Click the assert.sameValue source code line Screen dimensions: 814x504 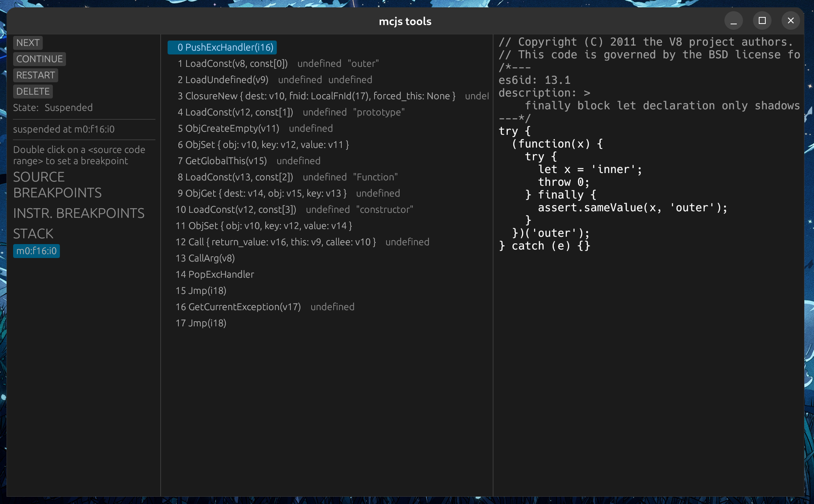[632, 207]
